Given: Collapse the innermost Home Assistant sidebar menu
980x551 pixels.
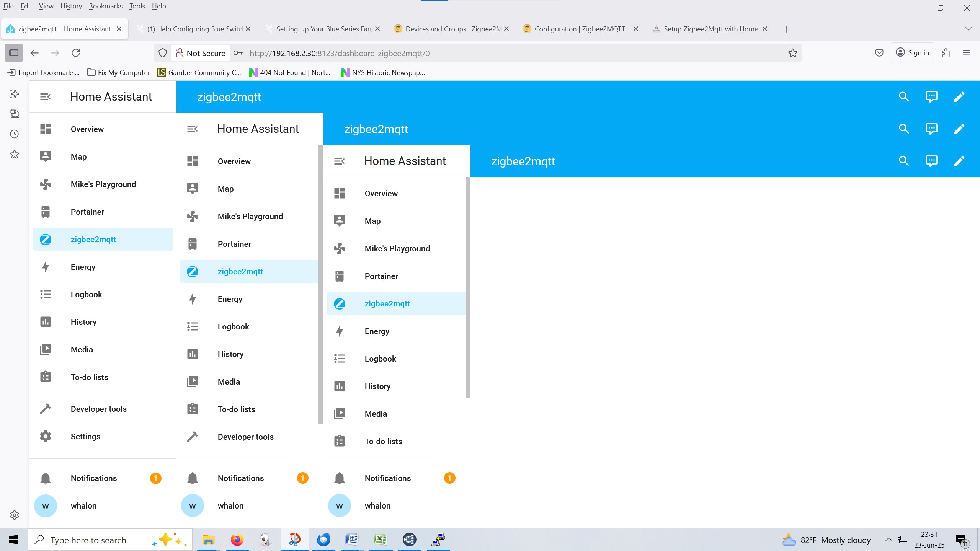Looking at the screenshot, I should click(339, 161).
